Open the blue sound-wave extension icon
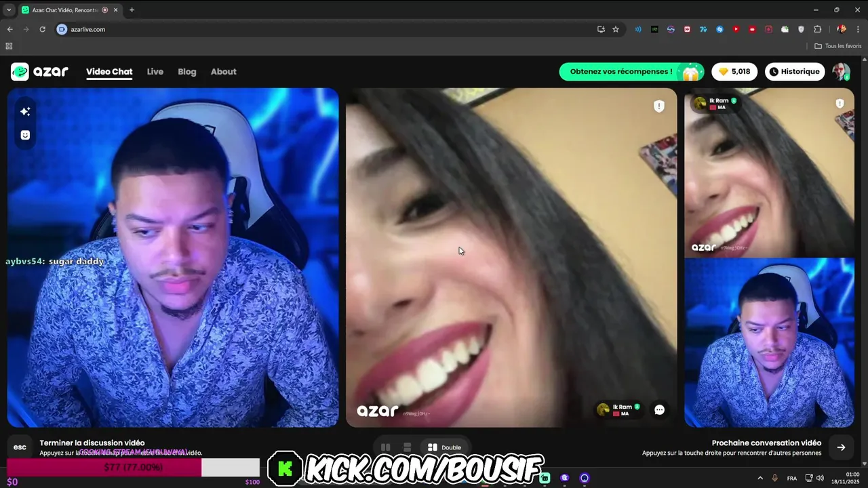Screen dimensions: 868x488 pyautogui.click(x=638, y=29)
